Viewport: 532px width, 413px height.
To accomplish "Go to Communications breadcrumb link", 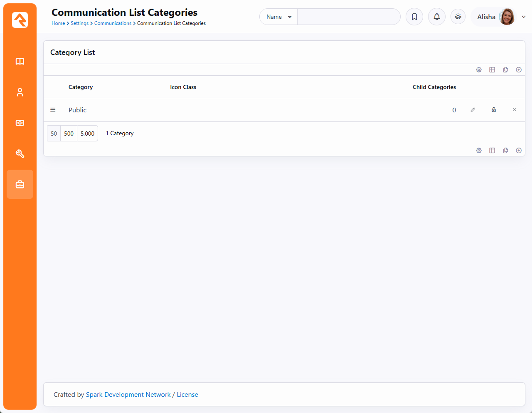I will pyautogui.click(x=113, y=23).
